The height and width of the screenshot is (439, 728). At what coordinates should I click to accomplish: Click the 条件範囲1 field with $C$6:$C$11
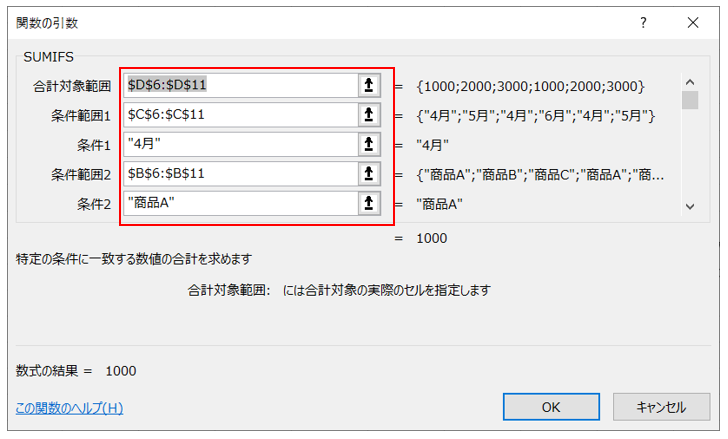point(240,115)
